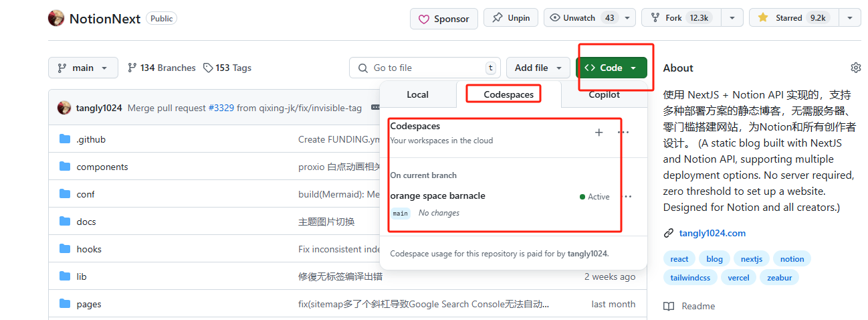Click the nextjs topic tag
The image size is (868, 320).
(x=752, y=259)
